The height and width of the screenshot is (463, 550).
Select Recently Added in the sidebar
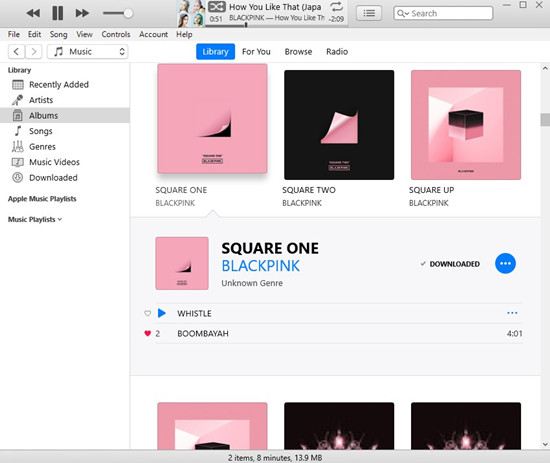(x=65, y=85)
